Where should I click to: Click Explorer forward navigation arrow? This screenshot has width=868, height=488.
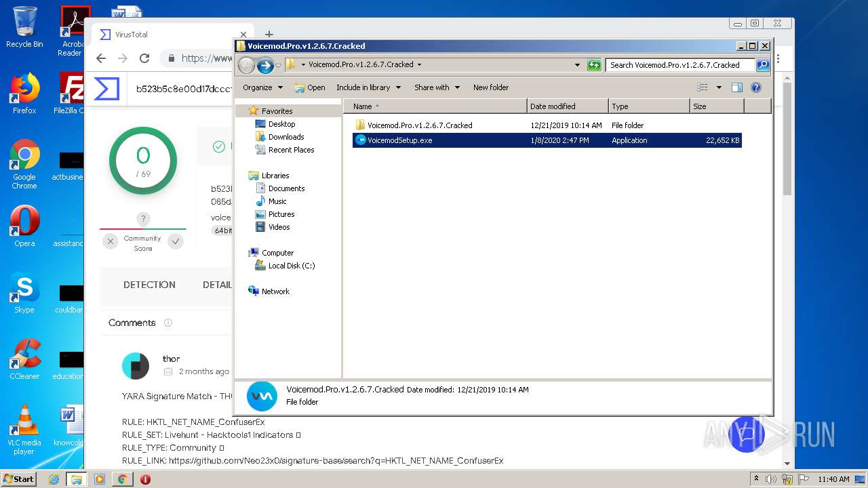265,65
